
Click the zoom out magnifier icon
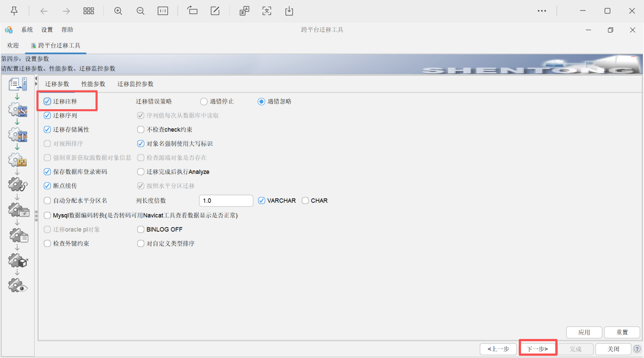(x=141, y=11)
